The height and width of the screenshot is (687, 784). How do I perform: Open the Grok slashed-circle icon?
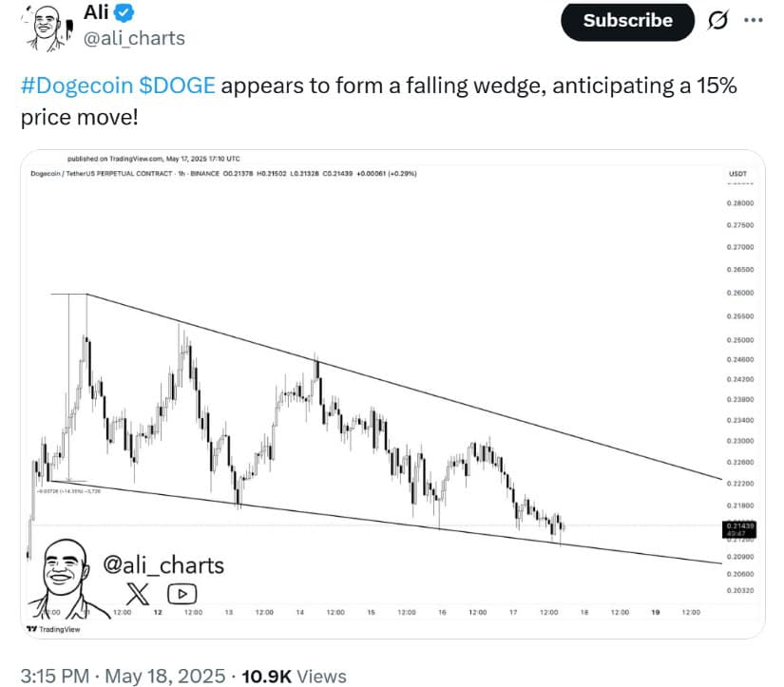click(720, 21)
